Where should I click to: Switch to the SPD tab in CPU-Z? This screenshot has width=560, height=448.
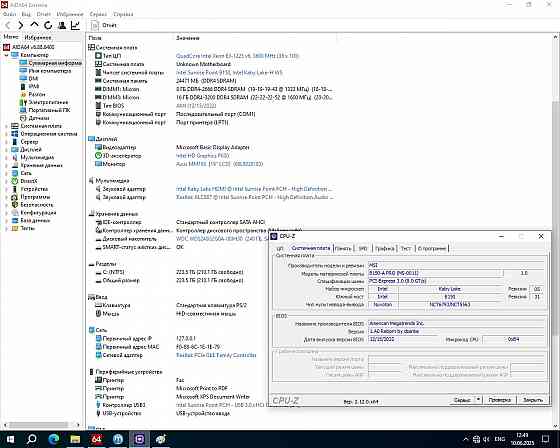(362, 248)
